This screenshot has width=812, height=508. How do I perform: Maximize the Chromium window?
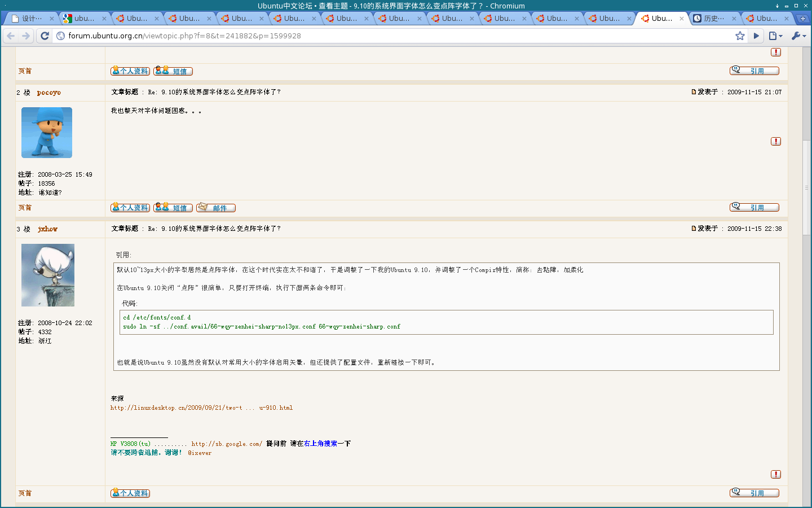pos(796,6)
